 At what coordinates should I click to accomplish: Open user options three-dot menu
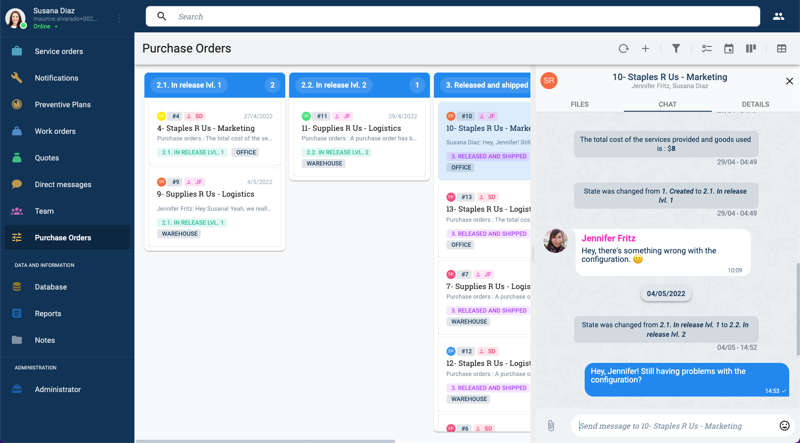(119, 18)
